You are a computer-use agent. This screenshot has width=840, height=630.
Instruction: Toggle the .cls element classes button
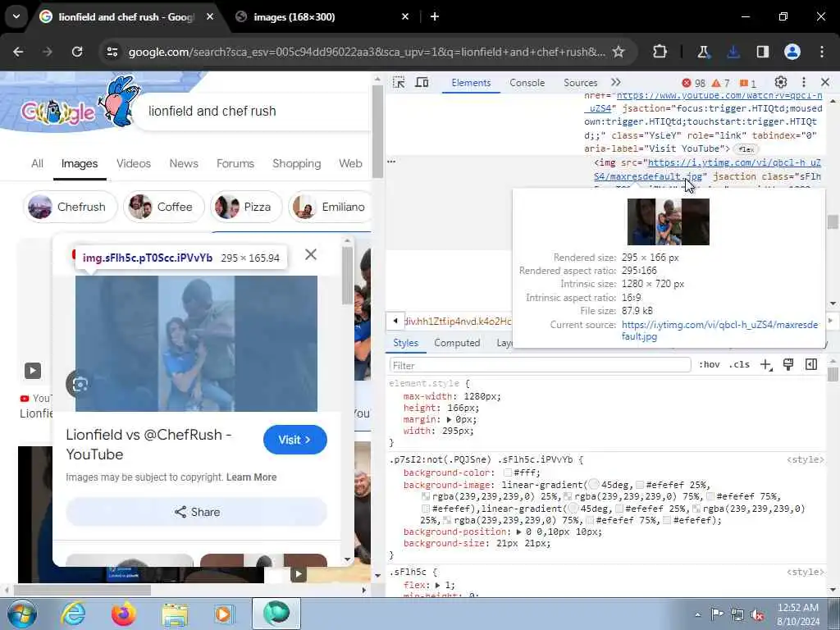click(739, 365)
